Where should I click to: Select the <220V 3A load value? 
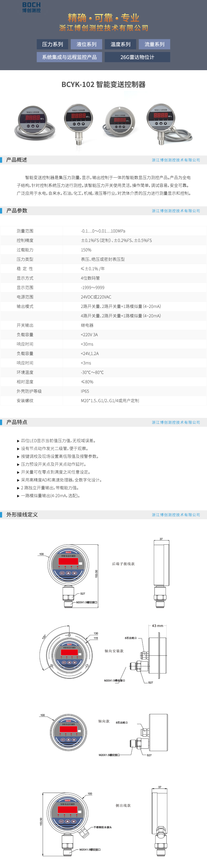[x=89, y=335]
